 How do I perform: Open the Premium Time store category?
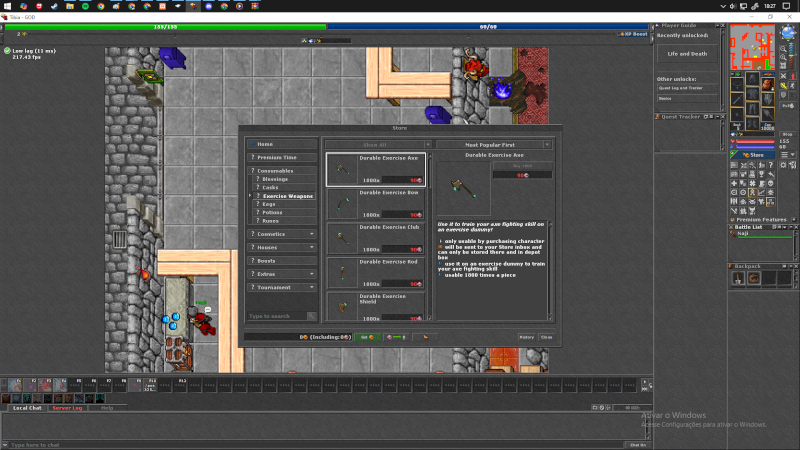(282, 157)
